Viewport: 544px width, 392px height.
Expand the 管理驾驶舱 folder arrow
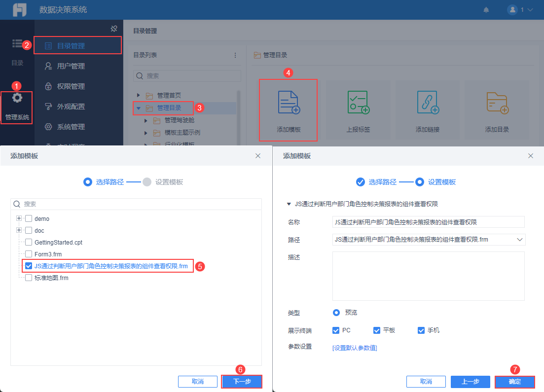(x=145, y=120)
